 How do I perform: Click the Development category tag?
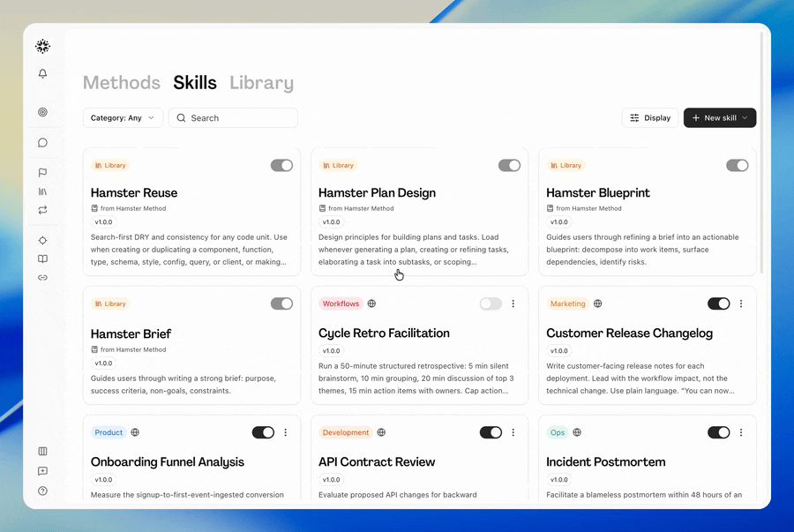[346, 432]
